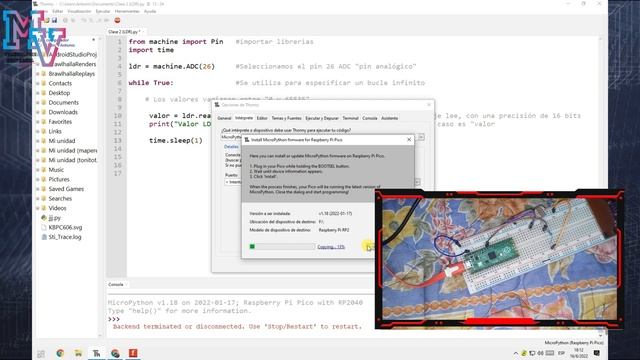The width and height of the screenshot is (640, 360).
Task: Expand the BrawlhallaReplays folder
Action: tap(38, 74)
